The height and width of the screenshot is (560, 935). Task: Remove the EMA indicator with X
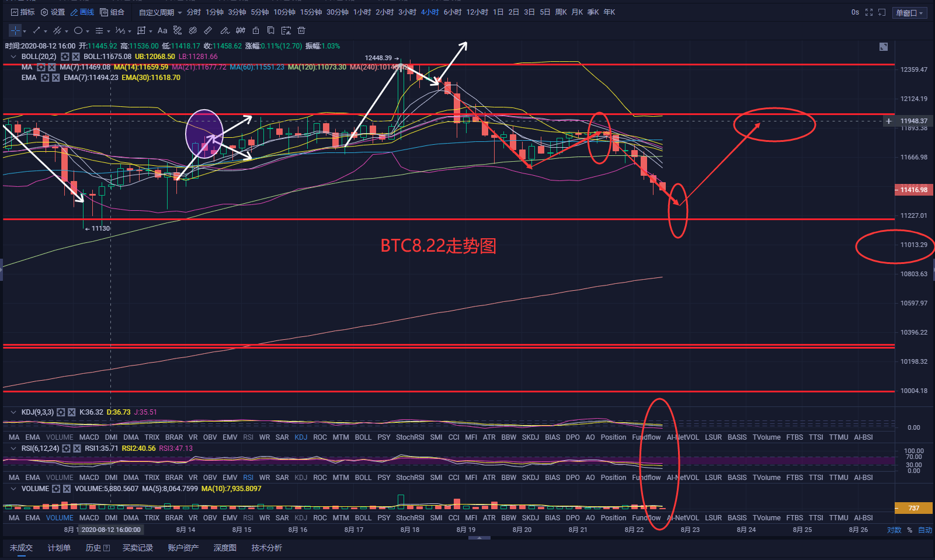point(56,78)
